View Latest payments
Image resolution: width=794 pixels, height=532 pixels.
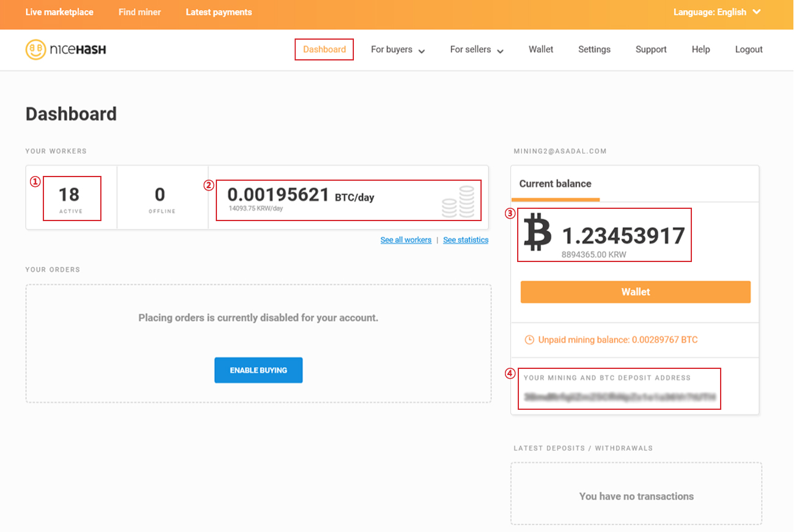tap(219, 12)
